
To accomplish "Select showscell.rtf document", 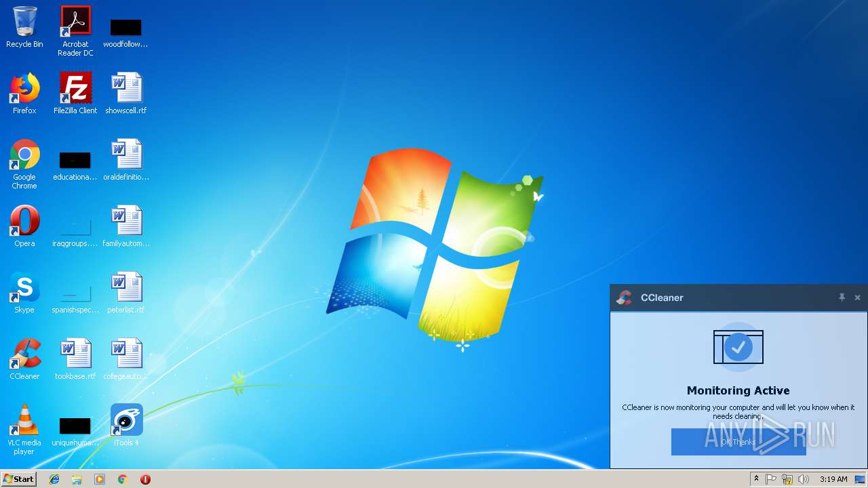I will click(126, 94).
